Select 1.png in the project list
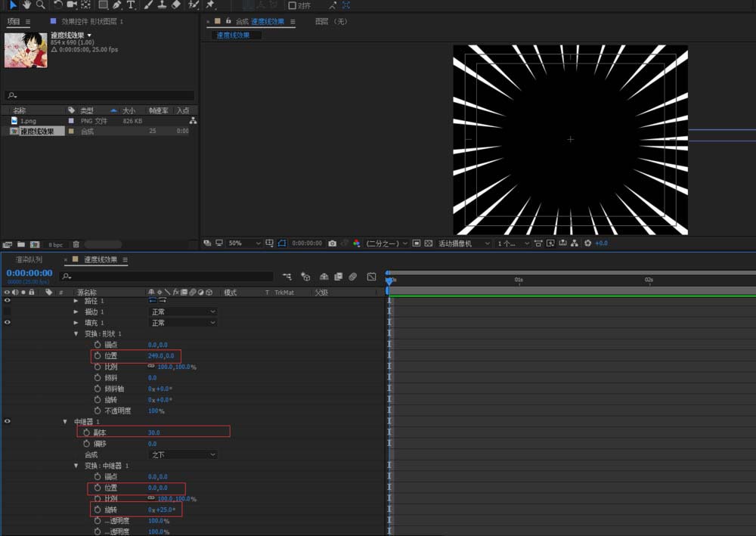Image resolution: width=756 pixels, height=536 pixels. (28, 121)
